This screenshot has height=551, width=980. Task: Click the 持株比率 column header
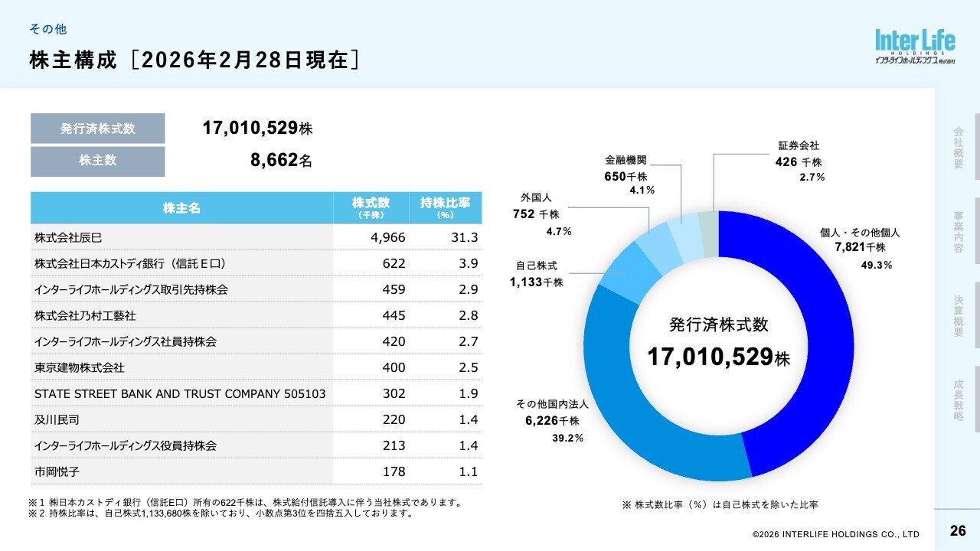pyautogui.click(x=445, y=208)
